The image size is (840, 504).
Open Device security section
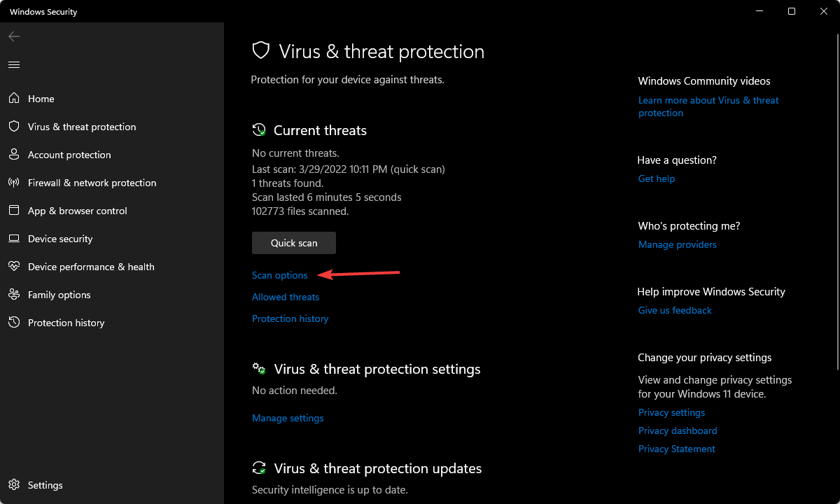tap(59, 239)
